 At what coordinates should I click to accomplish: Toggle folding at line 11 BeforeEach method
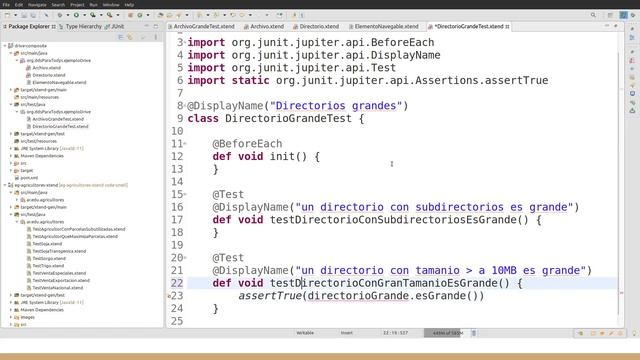[185, 144]
